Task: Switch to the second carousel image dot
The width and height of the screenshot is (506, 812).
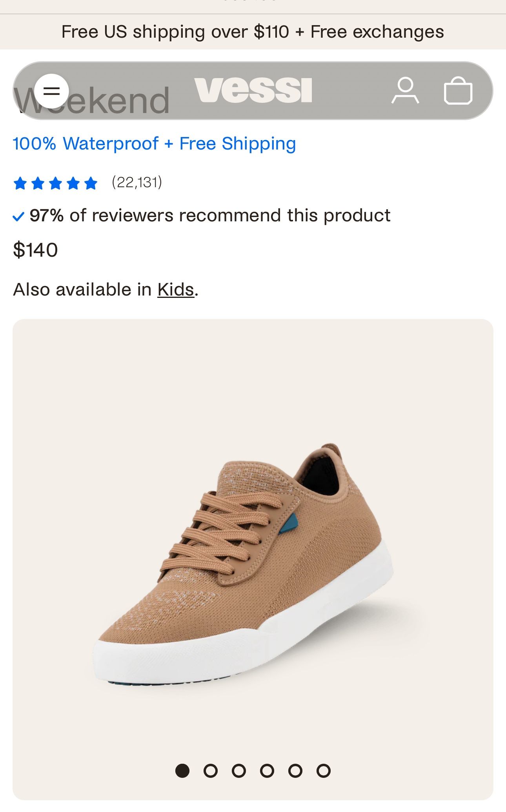Action: click(x=211, y=770)
